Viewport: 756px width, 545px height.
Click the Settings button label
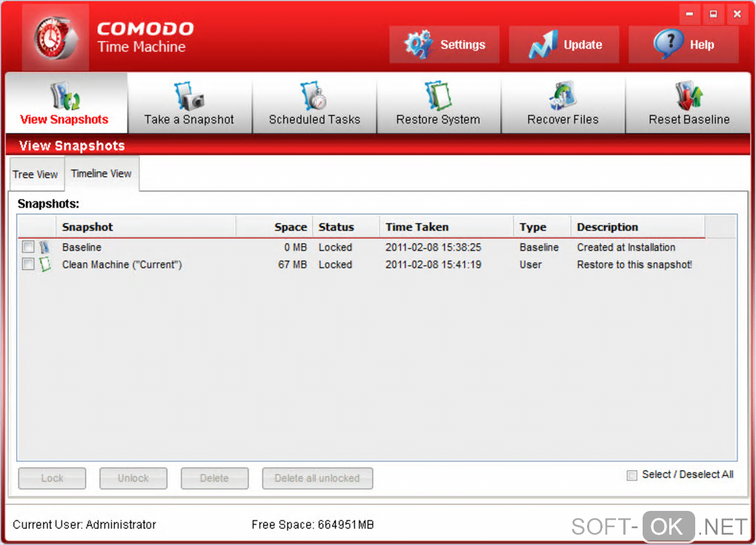tap(462, 44)
